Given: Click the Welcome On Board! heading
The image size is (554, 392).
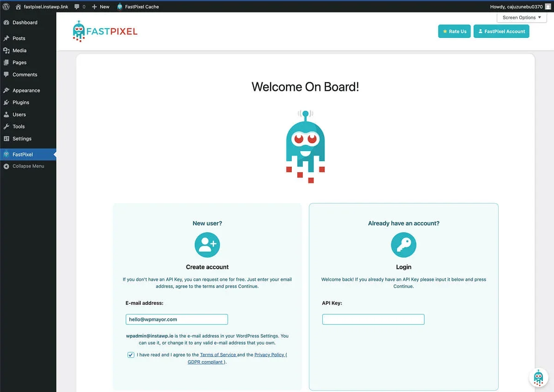Looking at the screenshot, I should [305, 86].
